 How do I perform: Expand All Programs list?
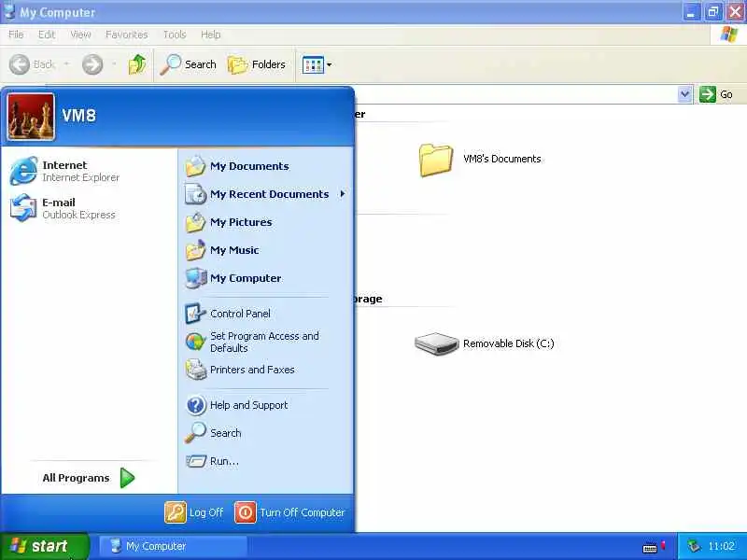tap(89, 478)
